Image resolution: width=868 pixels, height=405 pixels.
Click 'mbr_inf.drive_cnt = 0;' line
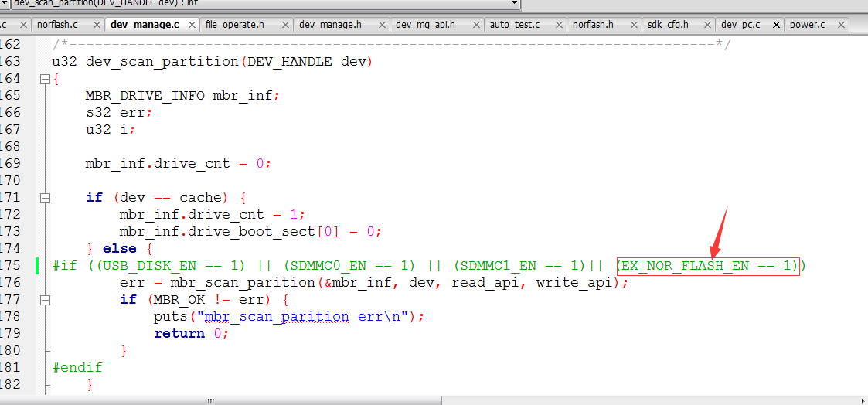179,164
